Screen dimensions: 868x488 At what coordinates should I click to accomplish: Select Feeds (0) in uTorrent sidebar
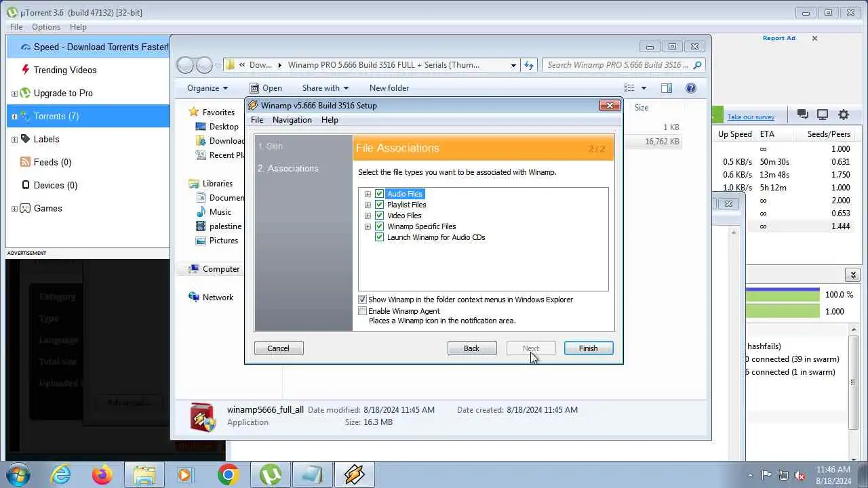click(x=52, y=162)
